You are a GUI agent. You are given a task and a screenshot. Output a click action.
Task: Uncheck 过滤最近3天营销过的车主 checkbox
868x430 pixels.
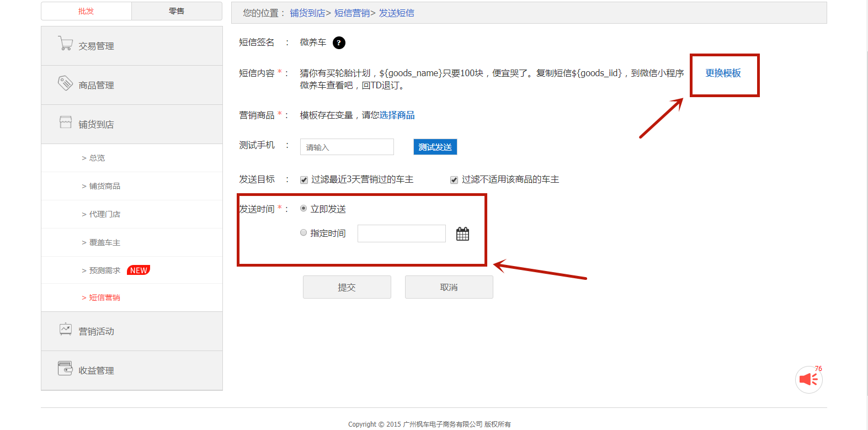click(x=304, y=180)
